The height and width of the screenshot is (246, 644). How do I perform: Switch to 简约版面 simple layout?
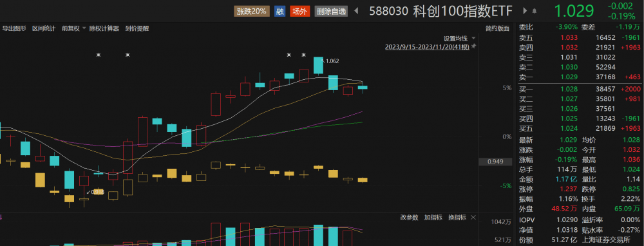click(x=497, y=28)
